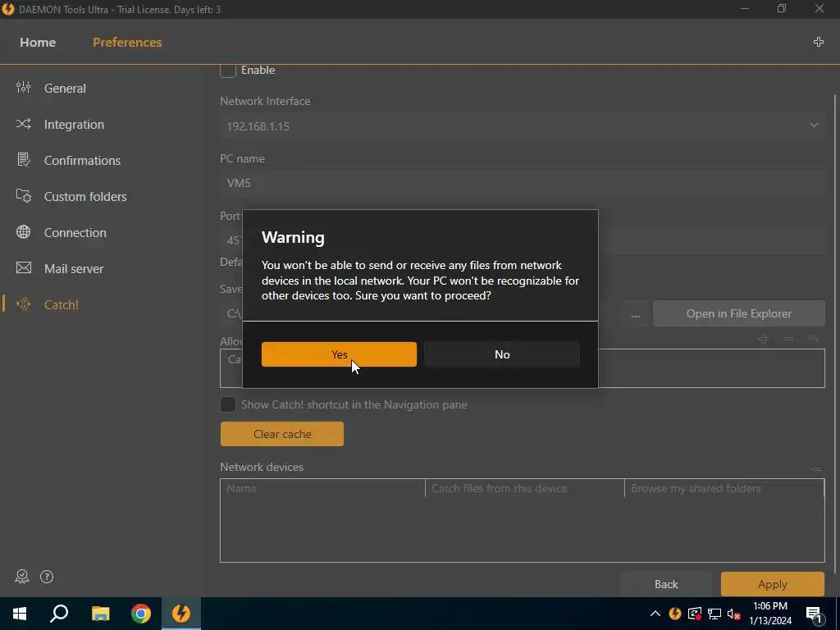Click DAEMON Tools taskbar icon

point(181,614)
